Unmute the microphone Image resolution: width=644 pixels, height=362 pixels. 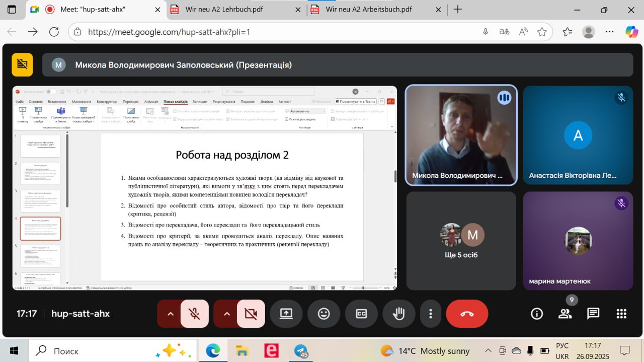194,314
